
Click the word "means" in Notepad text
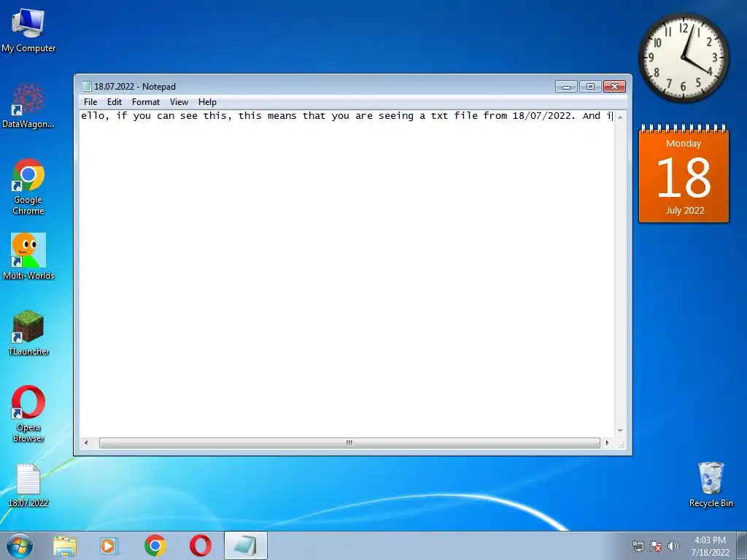click(x=282, y=116)
